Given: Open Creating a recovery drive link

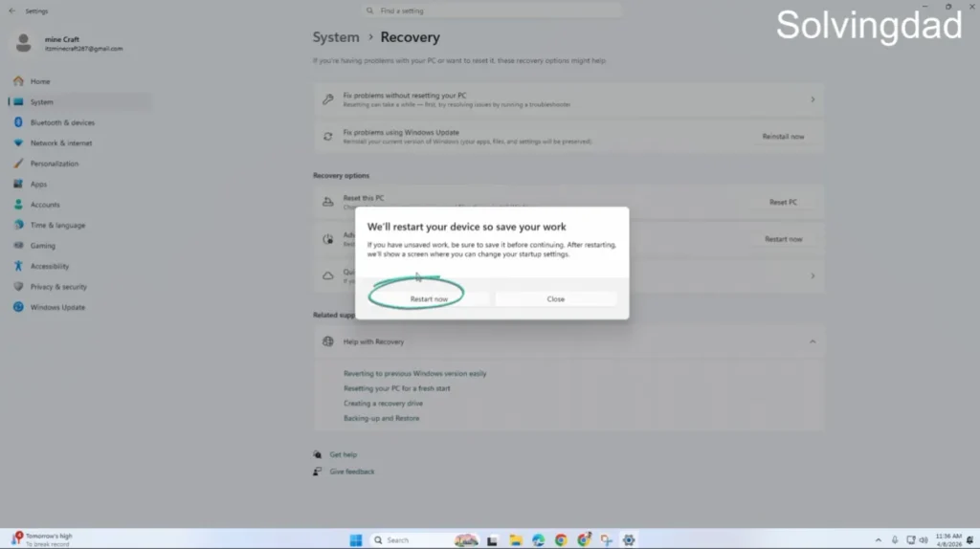Looking at the screenshot, I should (x=383, y=404).
